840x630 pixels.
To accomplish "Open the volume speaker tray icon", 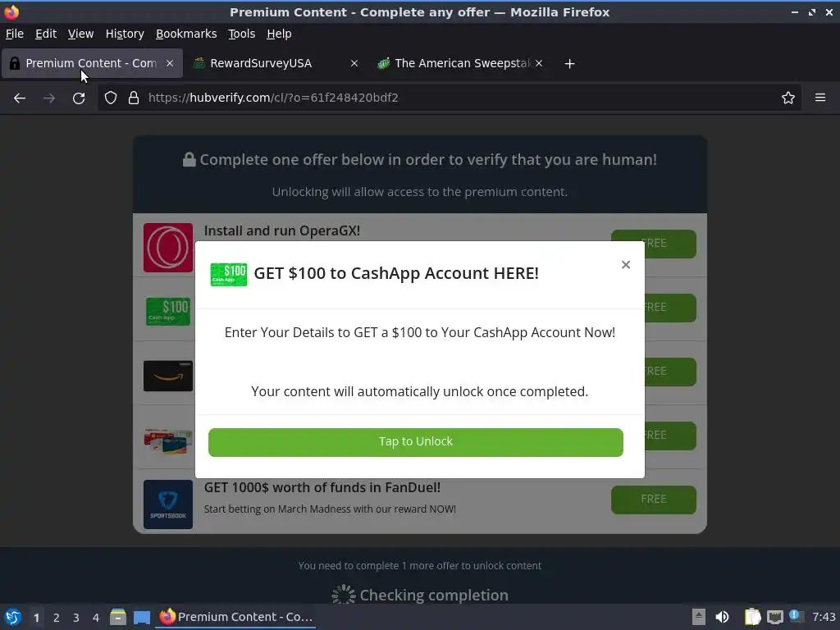I will (x=722, y=617).
